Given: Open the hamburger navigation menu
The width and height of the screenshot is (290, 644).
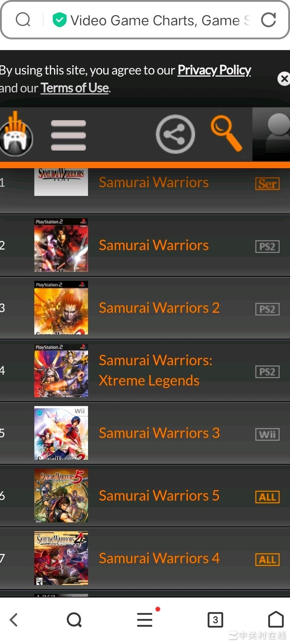Looking at the screenshot, I should (x=68, y=135).
